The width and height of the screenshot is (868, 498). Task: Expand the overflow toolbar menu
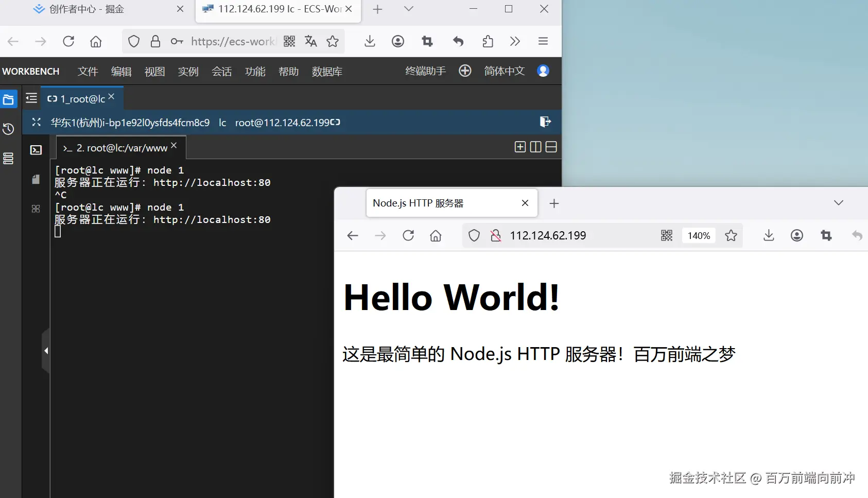click(x=515, y=41)
